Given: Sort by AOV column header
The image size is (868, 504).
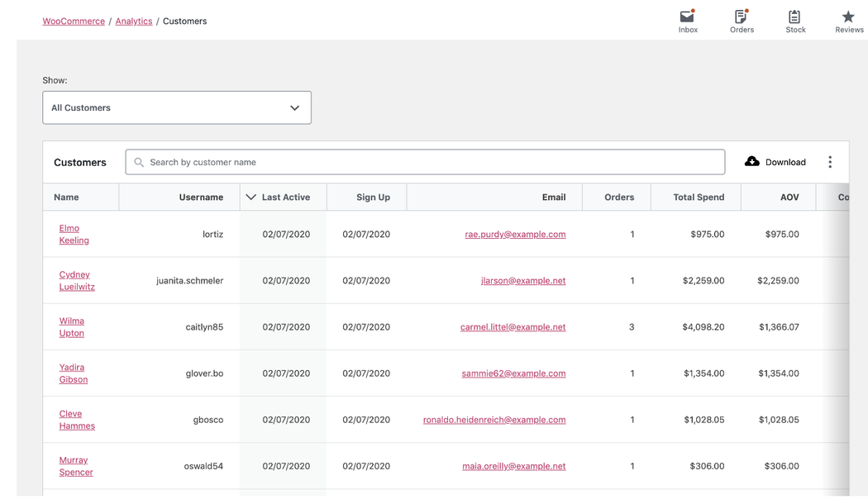Looking at the screenshot, I should point(789,197).
